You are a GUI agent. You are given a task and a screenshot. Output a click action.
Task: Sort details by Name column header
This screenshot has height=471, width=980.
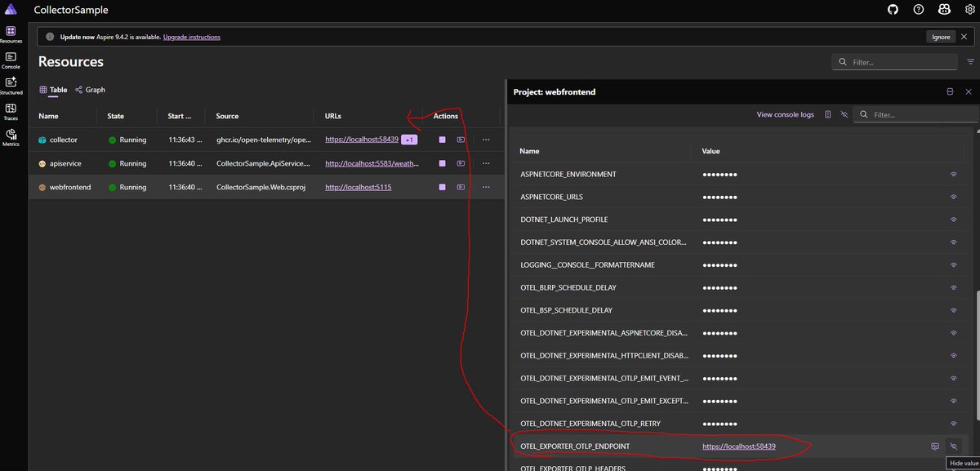point(530,151)
